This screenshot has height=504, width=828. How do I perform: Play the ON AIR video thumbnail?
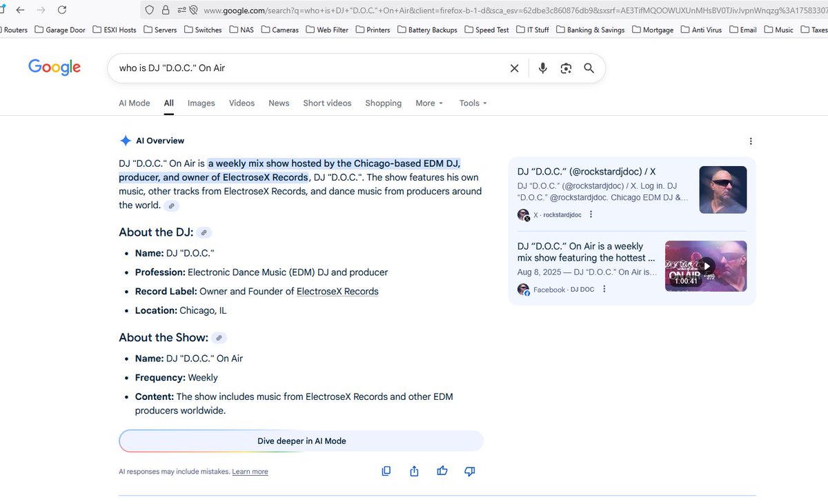(706, 266)
